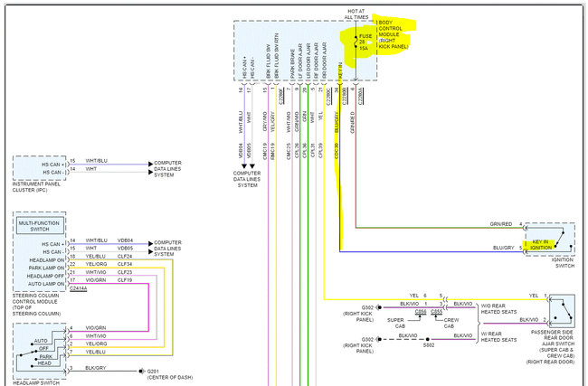
Task: Click the "HOT AT ALL TIMES" label
Action: coord(356,14)
